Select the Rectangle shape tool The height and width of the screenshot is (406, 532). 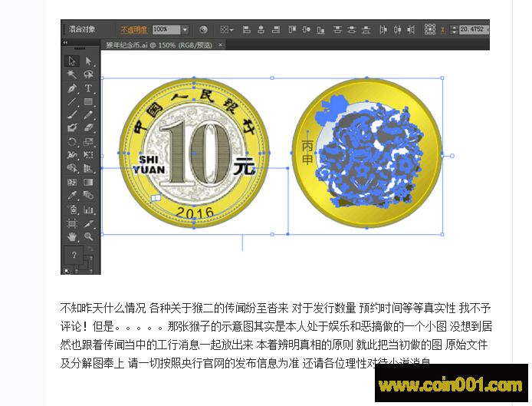pos(89,101)
